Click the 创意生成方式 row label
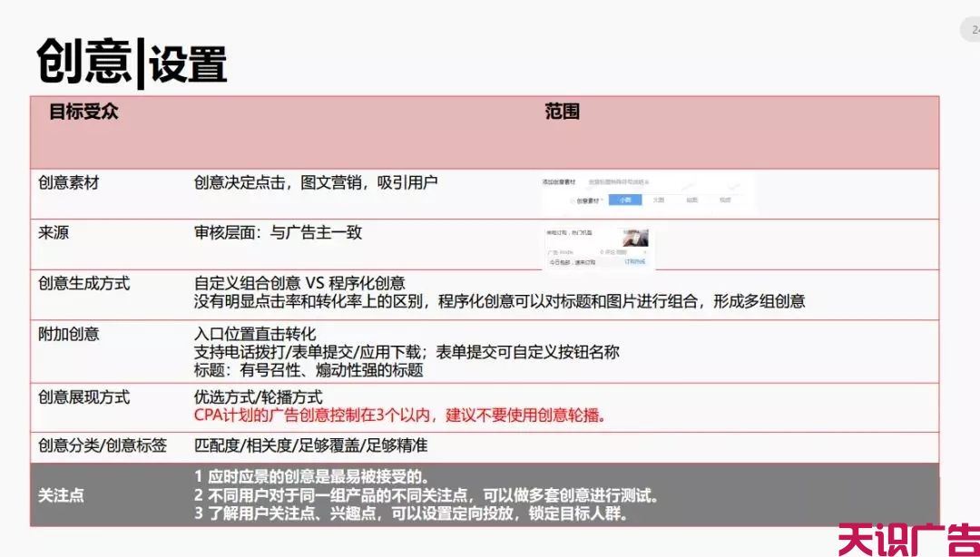 pos(83,283)
